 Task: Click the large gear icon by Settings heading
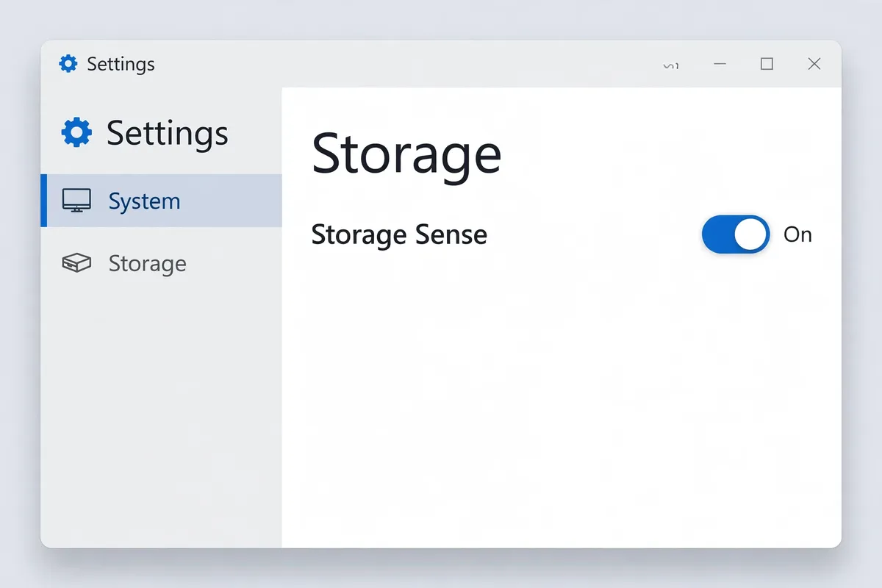click(76, 133)
